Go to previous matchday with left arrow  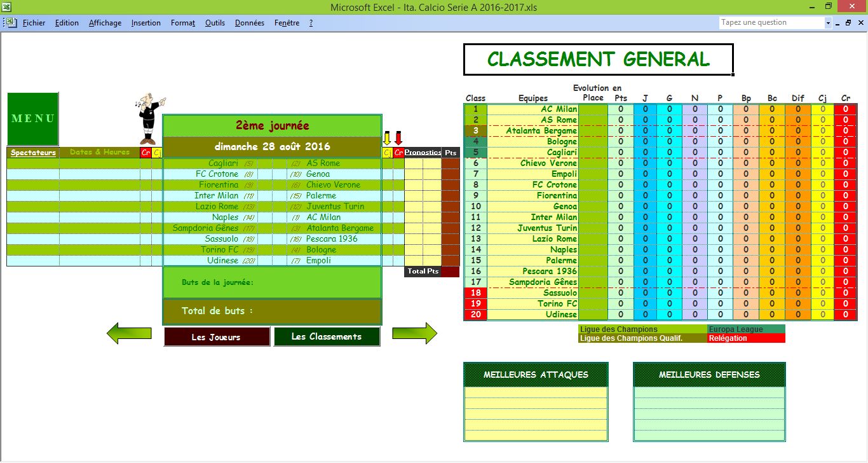(x=129, y=334)
